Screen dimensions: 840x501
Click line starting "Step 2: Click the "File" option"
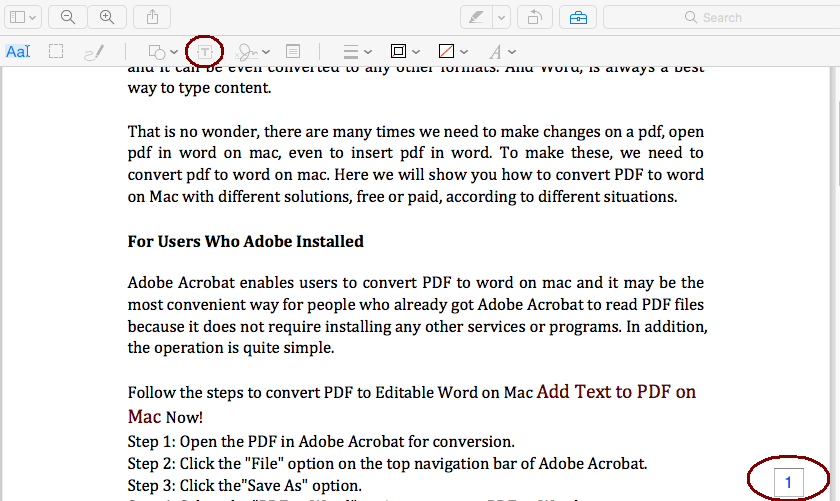(x=387, y=463)
